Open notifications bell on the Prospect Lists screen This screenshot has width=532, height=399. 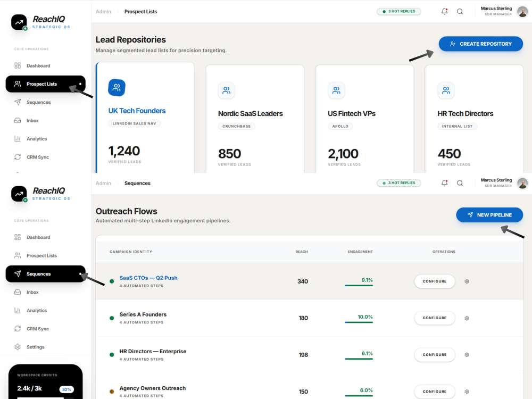[444, 12]
